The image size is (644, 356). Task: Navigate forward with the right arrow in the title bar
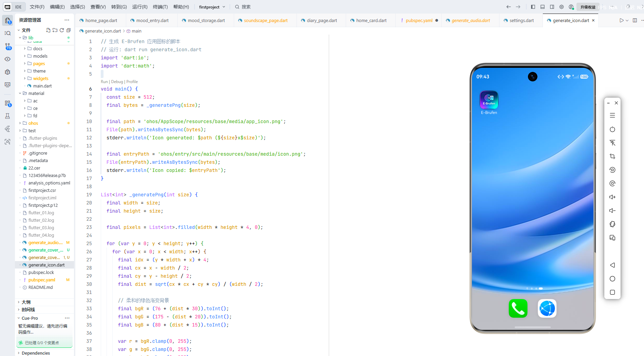click(518, 7)
